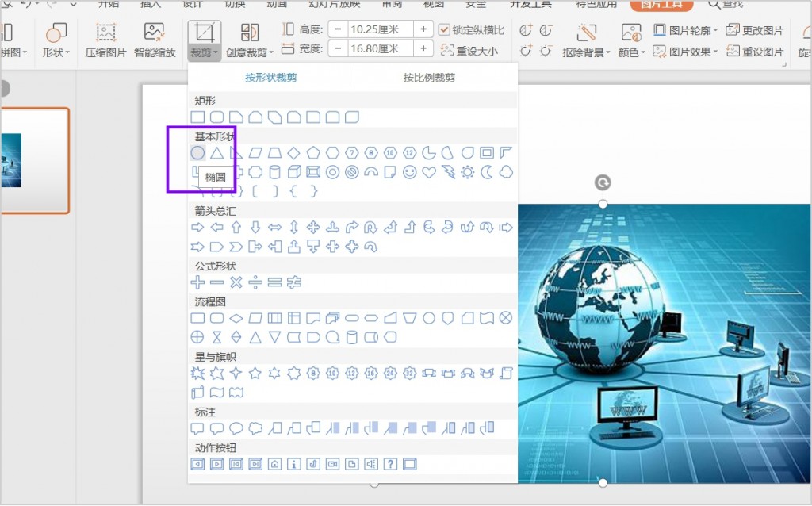
Task: Pick the donut ring shape in basic shapes
Action: pyautogui.click(x=332, y=172)
